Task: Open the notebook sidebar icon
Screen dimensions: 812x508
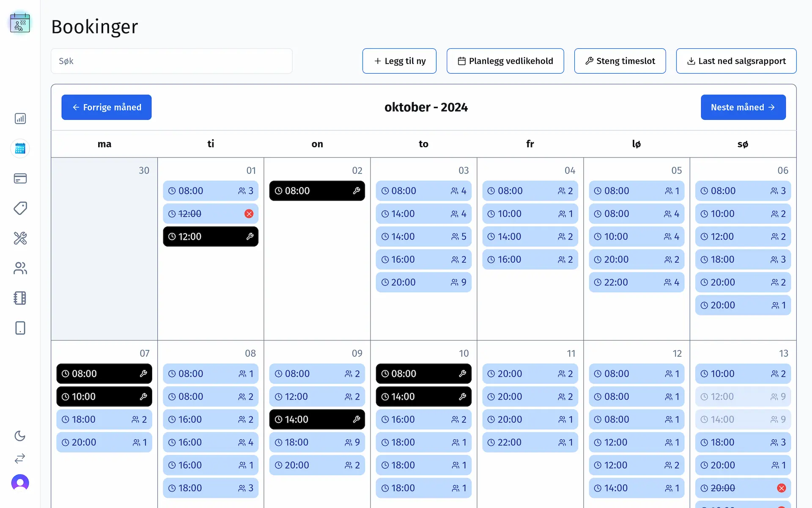Action: (20, 298)
